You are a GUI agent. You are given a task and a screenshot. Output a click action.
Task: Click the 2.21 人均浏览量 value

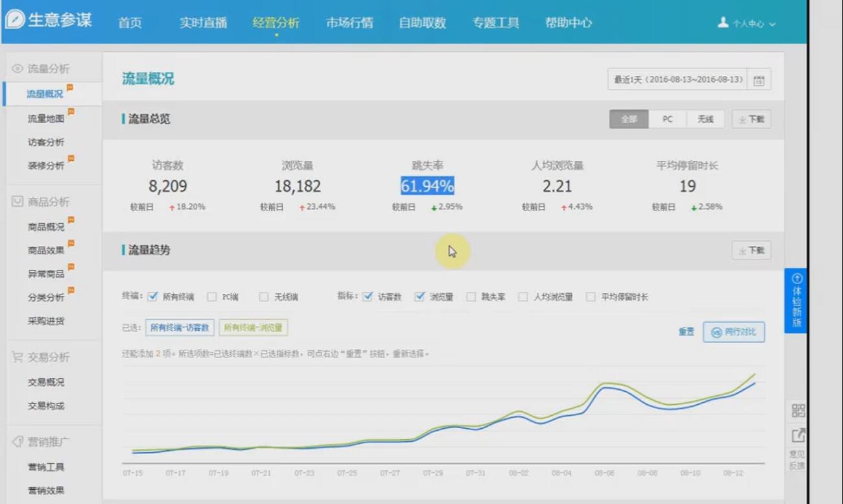(x=557, y=187)
